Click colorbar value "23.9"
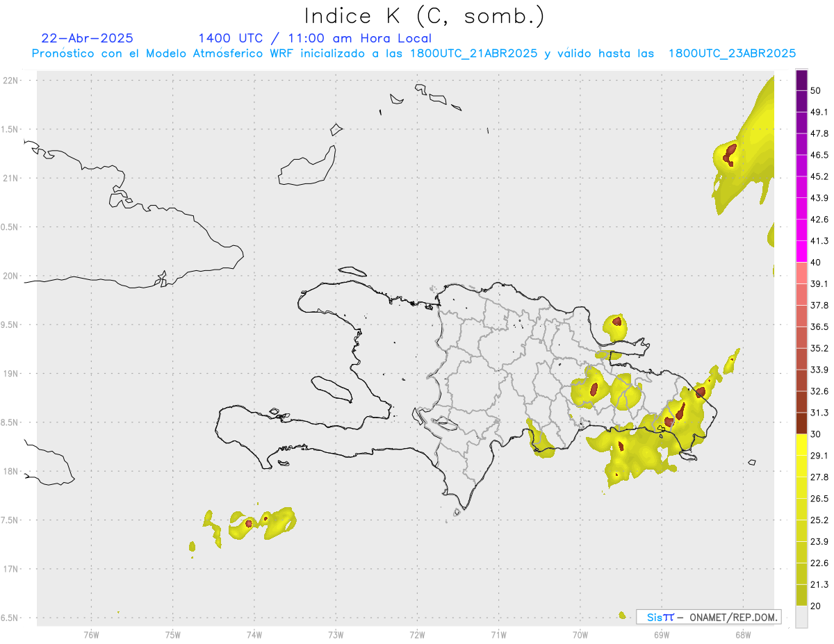Image resolution: width=834 pixels, height=644 pixels. pos(819,542)
